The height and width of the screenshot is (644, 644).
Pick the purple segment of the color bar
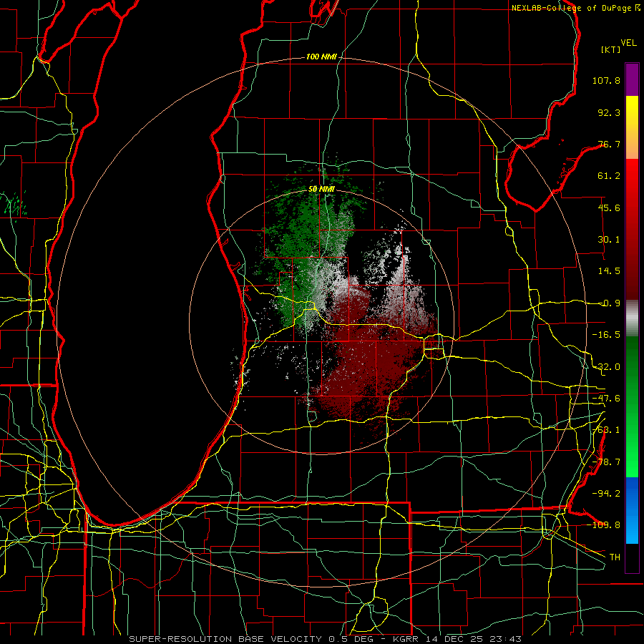(632, 79)
